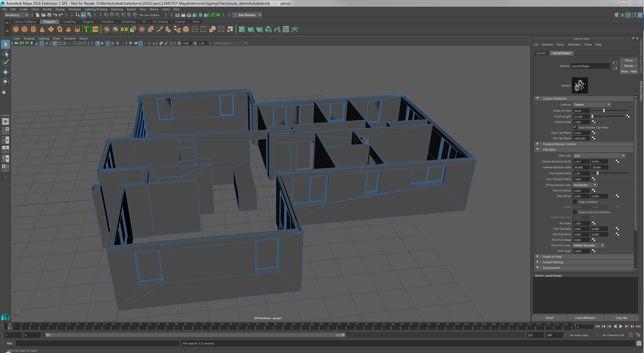Expand the Depth of Field section

click(x=538, y=257)
